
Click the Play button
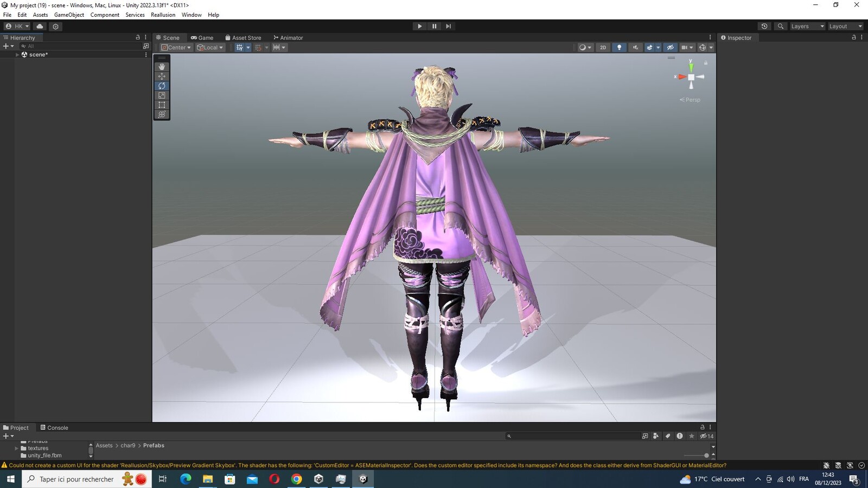tap(419, 26)
